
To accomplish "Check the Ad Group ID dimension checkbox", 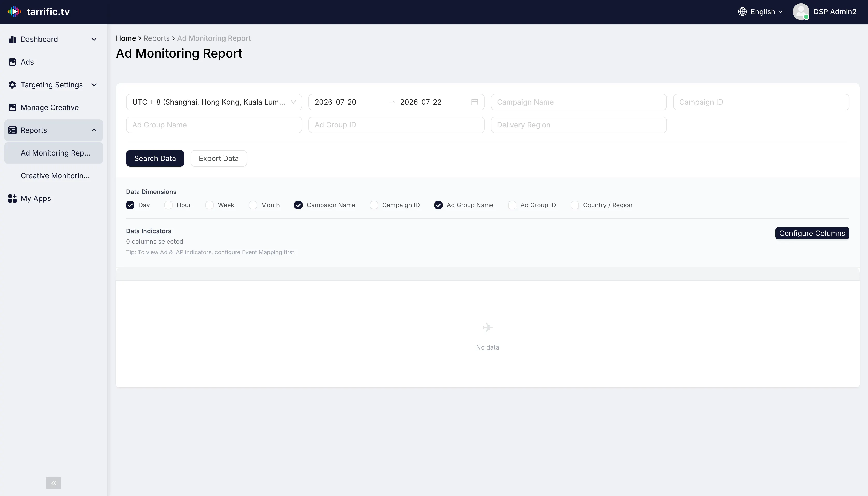I will [512, 205].
